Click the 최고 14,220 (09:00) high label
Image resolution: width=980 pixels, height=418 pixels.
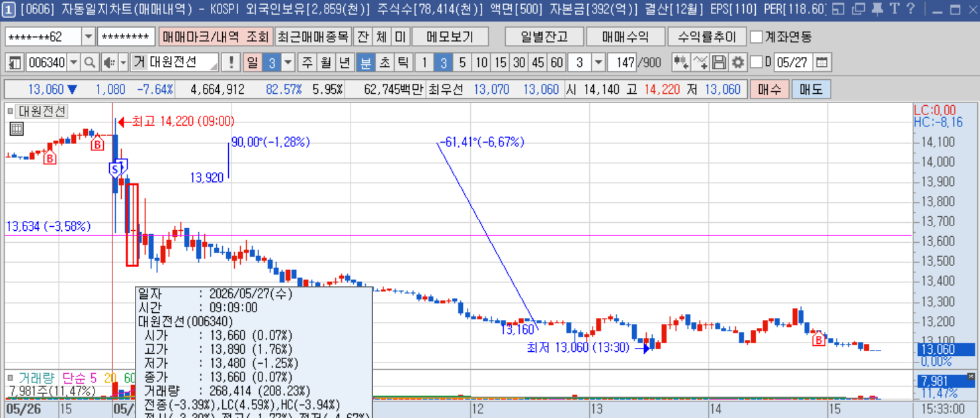183,121
